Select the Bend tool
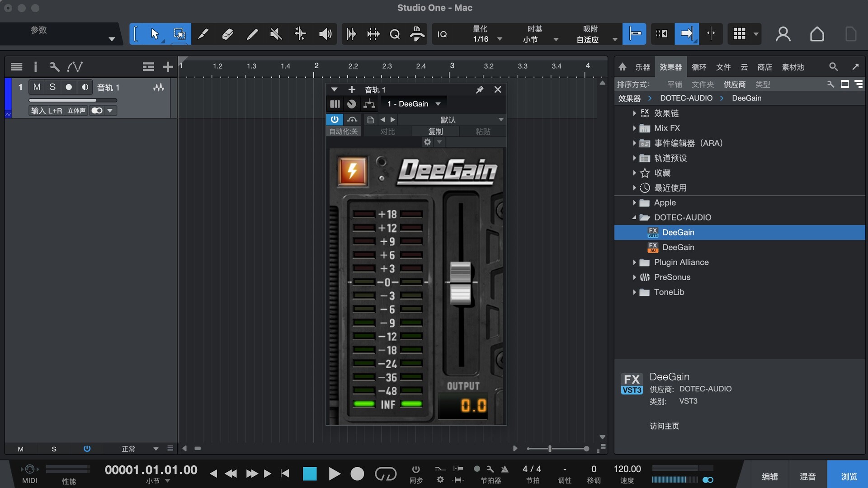Image resolution: width=868 pixels, height=488 pixels. tap(300, 34)
